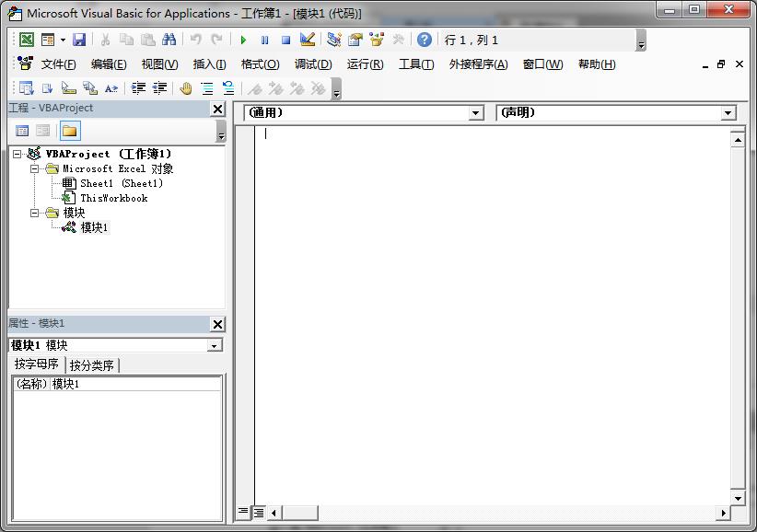Switch to 按字母序 tab

click(36, 364)
